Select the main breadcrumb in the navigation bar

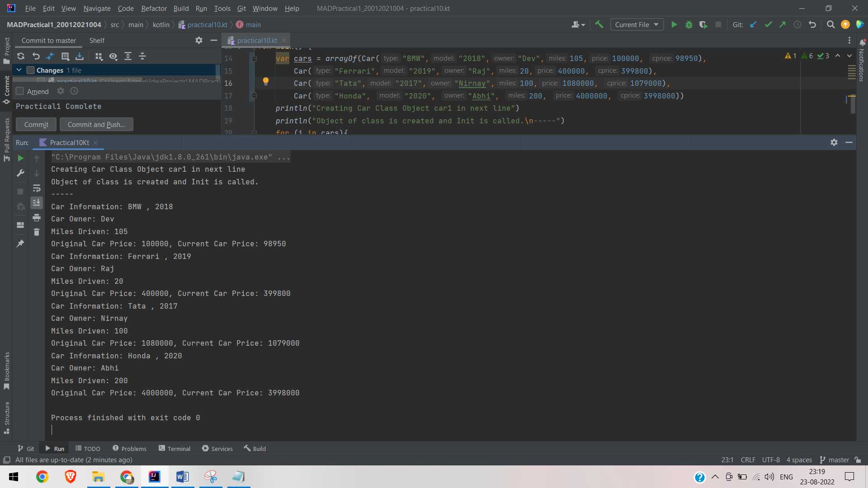click(x=252, y=24)
